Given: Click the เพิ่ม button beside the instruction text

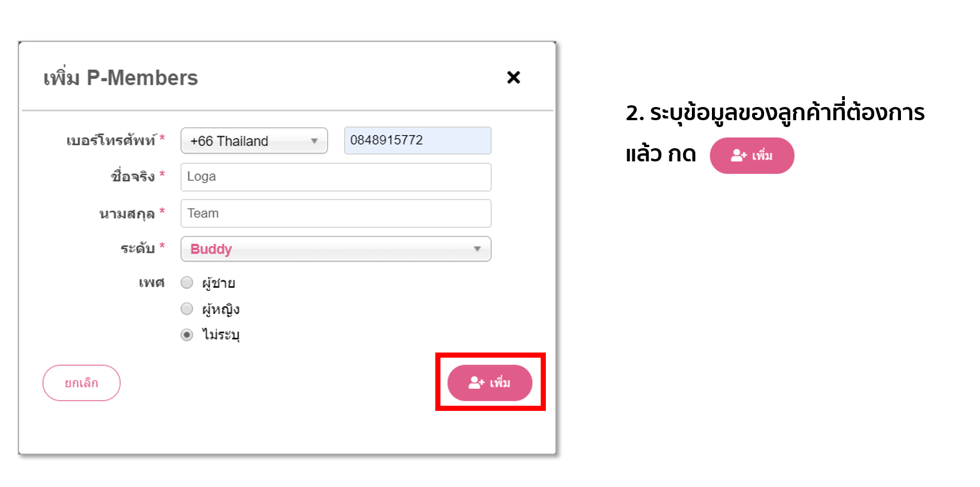Looking at the screenshot, I should (x=752, y=156).
